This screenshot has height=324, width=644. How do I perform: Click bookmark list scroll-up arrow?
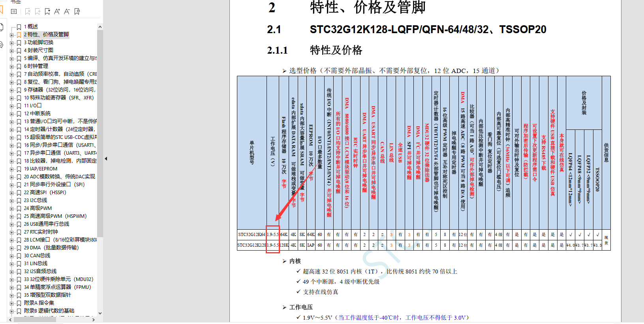pos(100,27)
